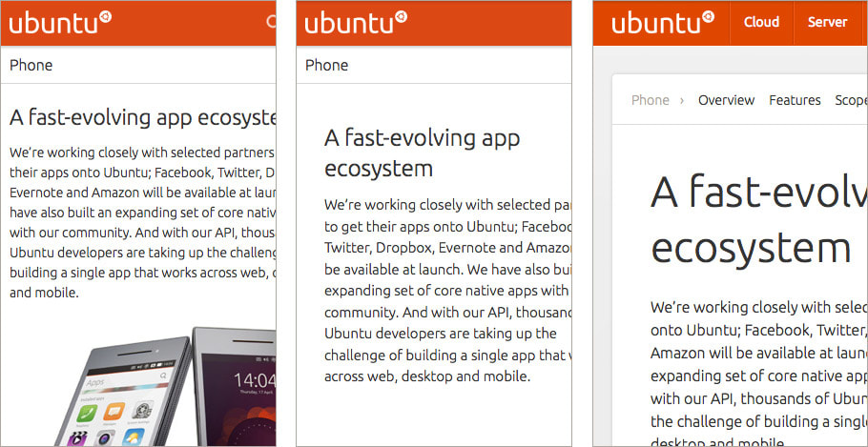Click the phone image showing the 14:04 clock
The image size is (868, 447).
pyautogui.click(x=234, y=386)
